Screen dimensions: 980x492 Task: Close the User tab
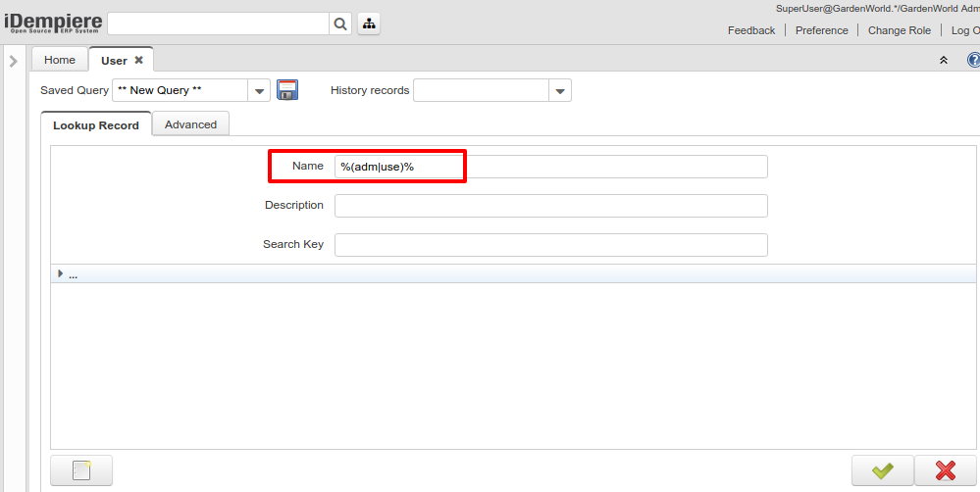(x=138, y=60)
